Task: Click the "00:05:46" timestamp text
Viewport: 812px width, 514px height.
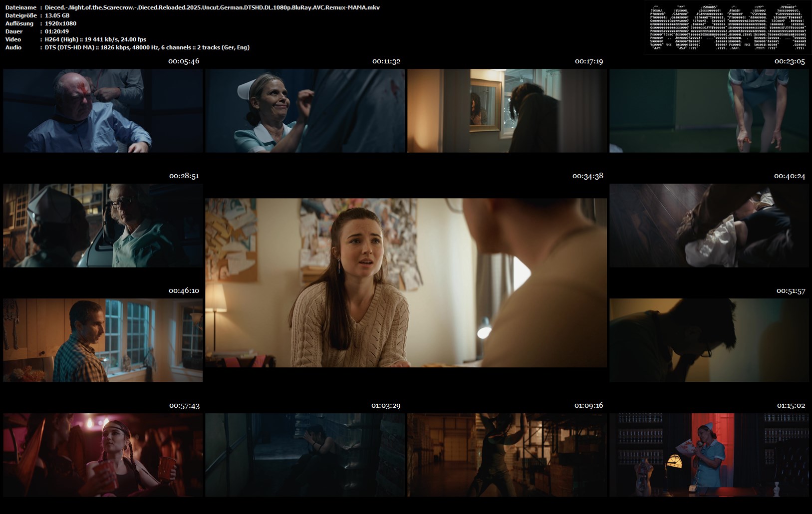Action: [x=184, y=61]
